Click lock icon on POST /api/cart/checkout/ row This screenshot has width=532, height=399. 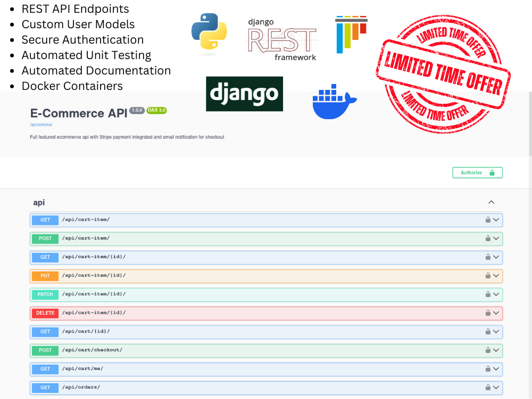pyautogui.click(x=487, y=350)
